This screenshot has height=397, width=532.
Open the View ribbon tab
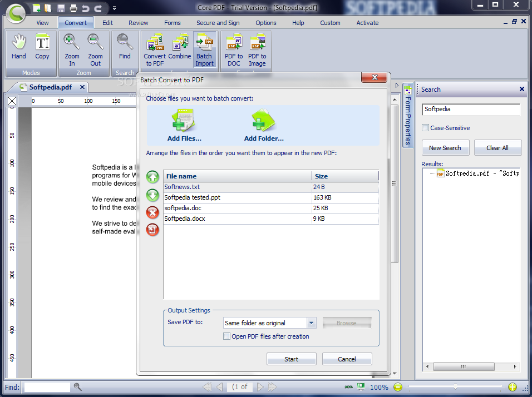click(x=42, y=23)
